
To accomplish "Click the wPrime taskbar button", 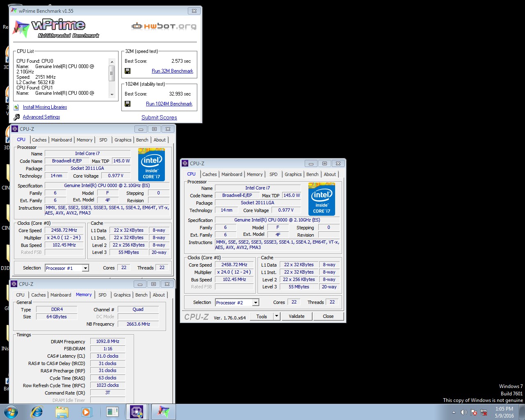I will point(164,412).
